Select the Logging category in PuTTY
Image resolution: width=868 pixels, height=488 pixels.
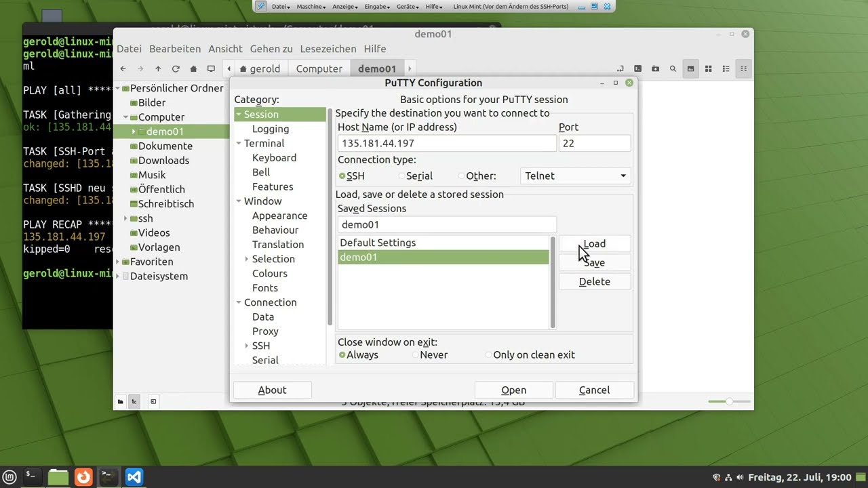point(271,129)
